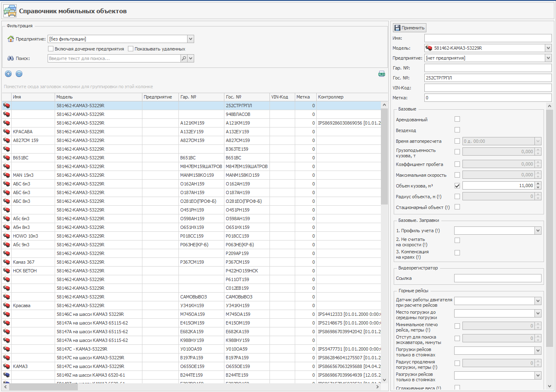Open the 'Профиль учета' dropdown
Viewport: 556px width, 392px height.
538,231
